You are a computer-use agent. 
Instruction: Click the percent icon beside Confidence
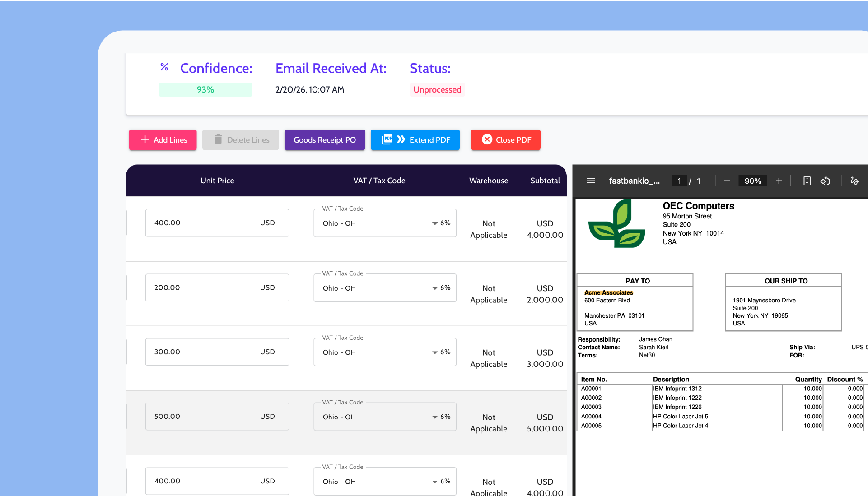tap(164, 67)
